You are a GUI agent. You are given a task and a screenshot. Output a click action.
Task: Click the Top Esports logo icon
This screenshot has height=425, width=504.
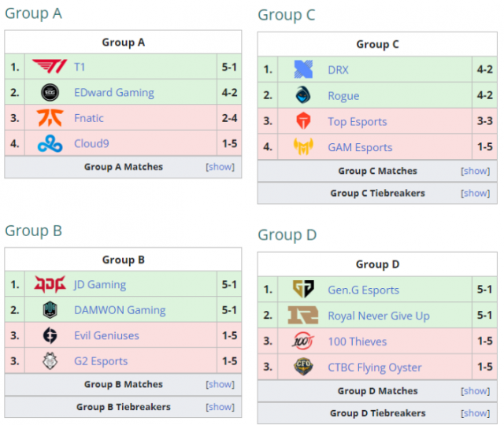coord(303,122)
